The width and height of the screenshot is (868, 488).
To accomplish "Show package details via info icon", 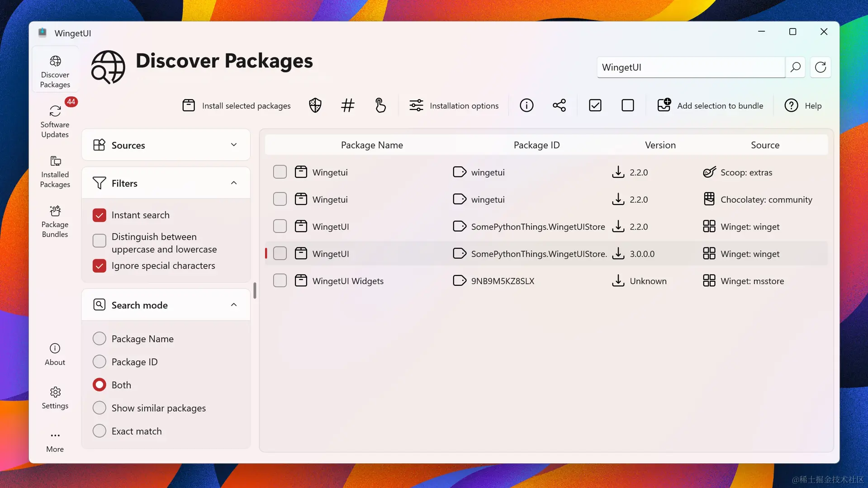I will point(526,105).
